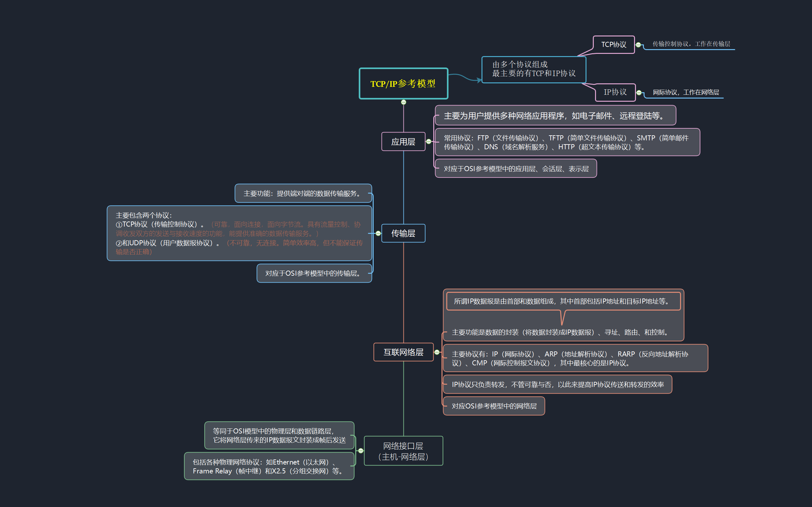Select the 应用层 topic node

click(403, 142)
